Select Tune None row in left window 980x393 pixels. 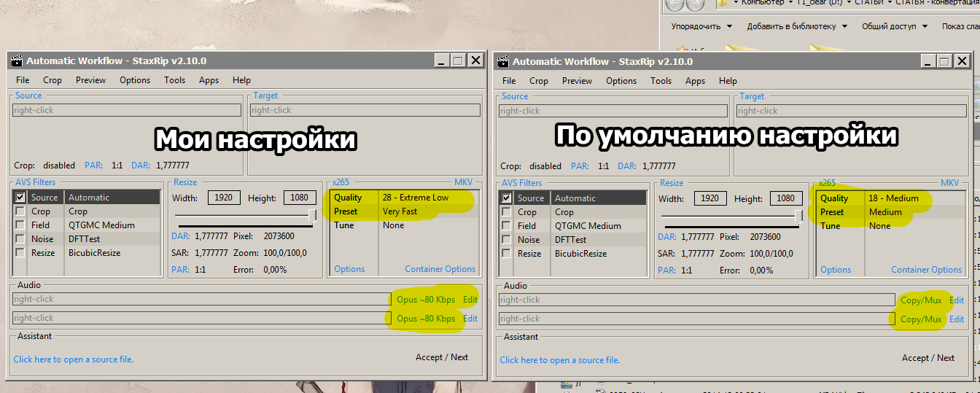point(405,225)
